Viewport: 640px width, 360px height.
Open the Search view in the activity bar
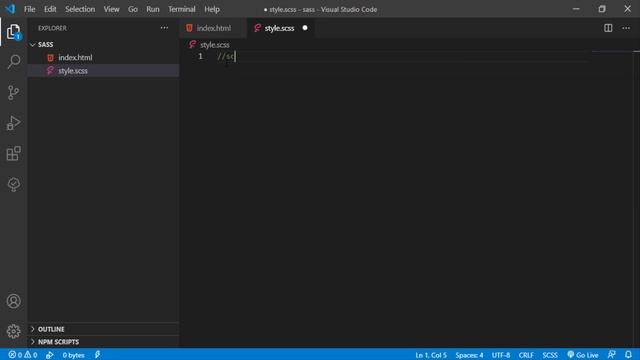coord(13,62)
